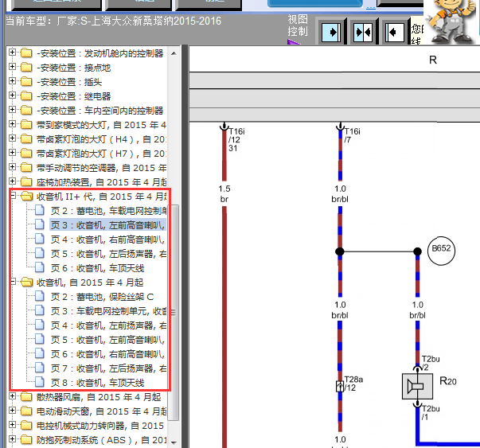
Task: Click the mechanic mascot image
Action: tap(451, 21)
